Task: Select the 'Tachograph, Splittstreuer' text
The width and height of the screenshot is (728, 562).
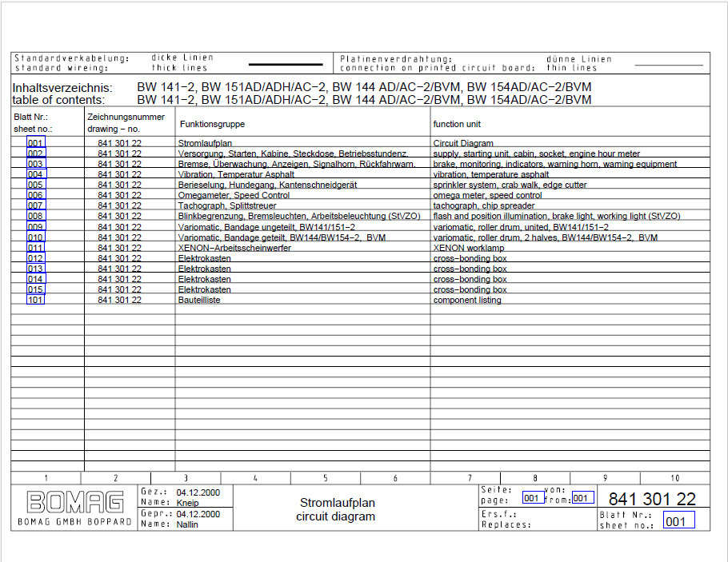Action: pyautogui.click(x=227, y=205)
